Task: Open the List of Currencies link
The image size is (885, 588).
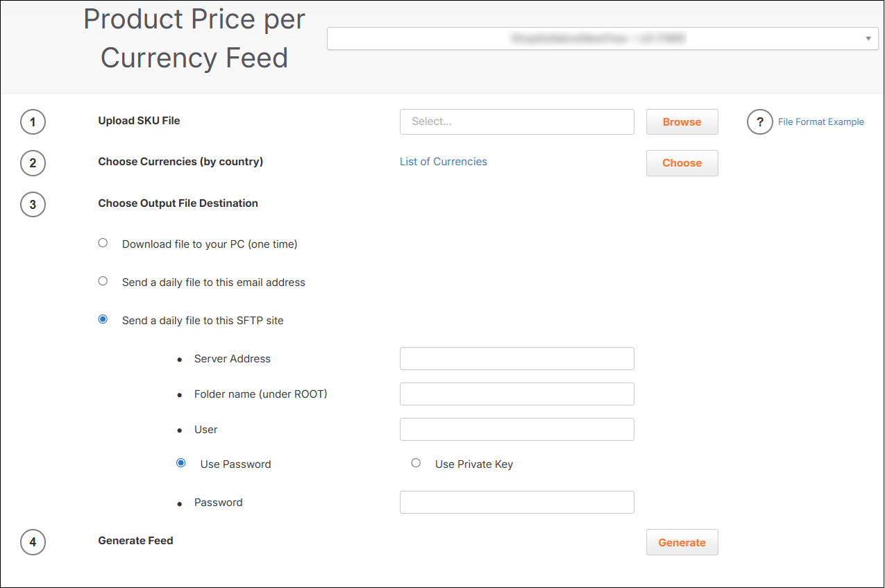Action: [443, 162]
